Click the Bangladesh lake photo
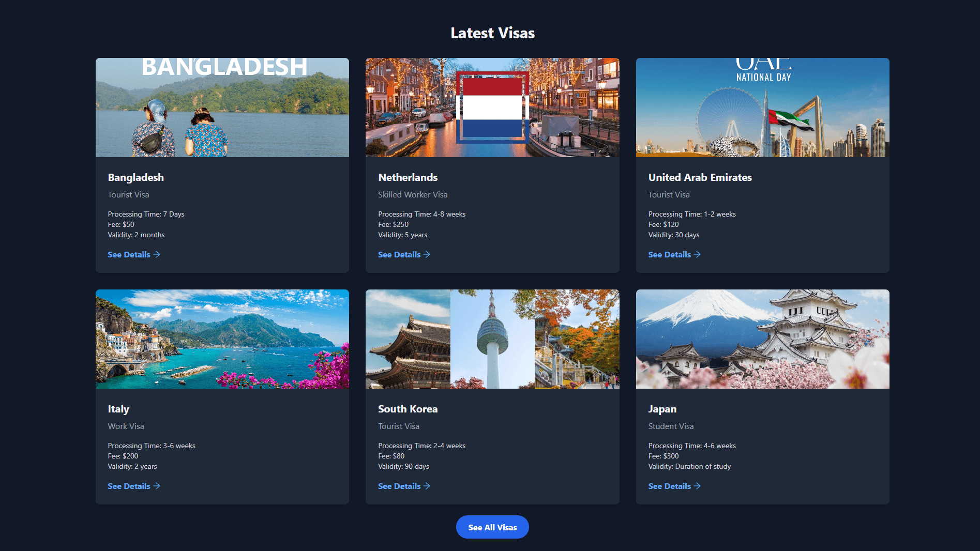The image size is (980, 551). click(222, 107)
